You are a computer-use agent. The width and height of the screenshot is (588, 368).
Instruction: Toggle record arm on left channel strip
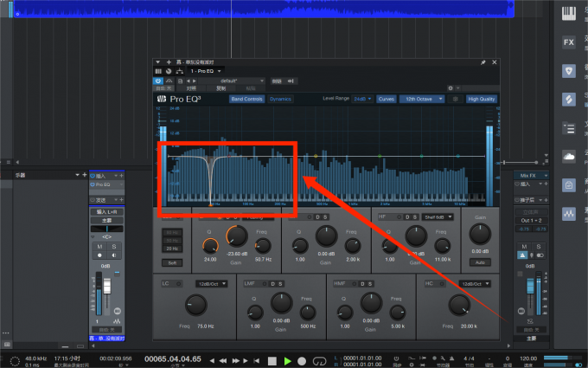tap(99, 255)
